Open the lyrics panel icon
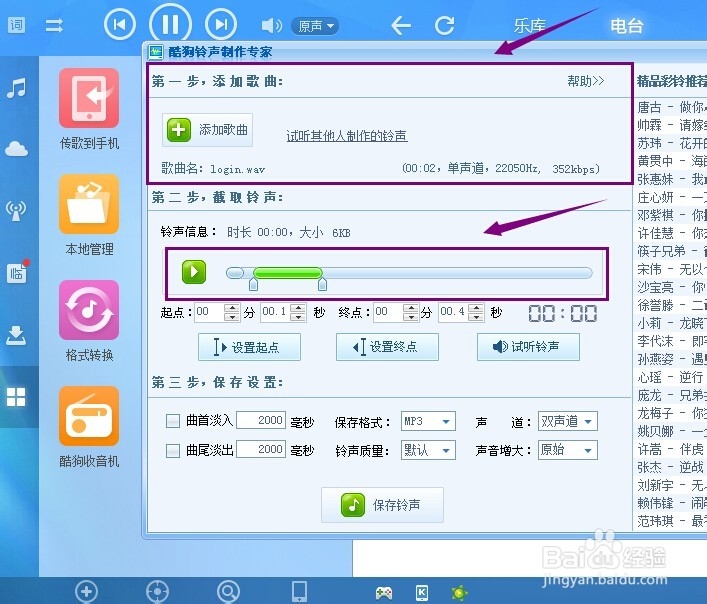Image resolution: width=707 pixels, height=604 pixels. pos(17,25)
